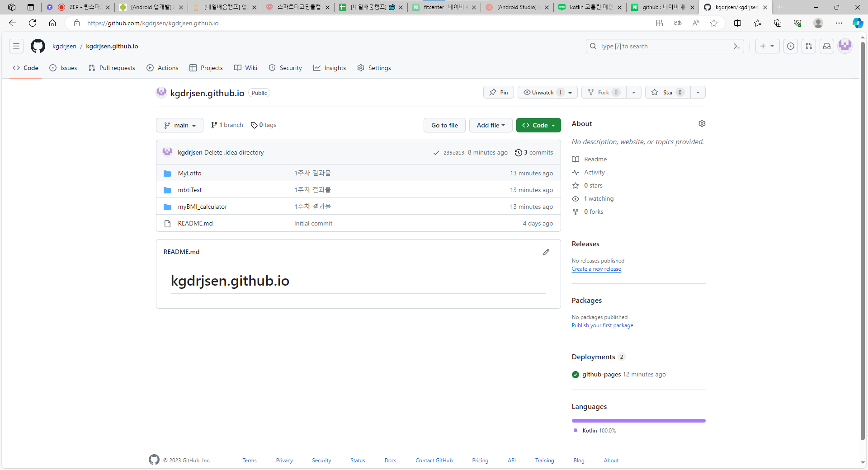
Task: Open the Actions tab
Action: tap(162, 68)
